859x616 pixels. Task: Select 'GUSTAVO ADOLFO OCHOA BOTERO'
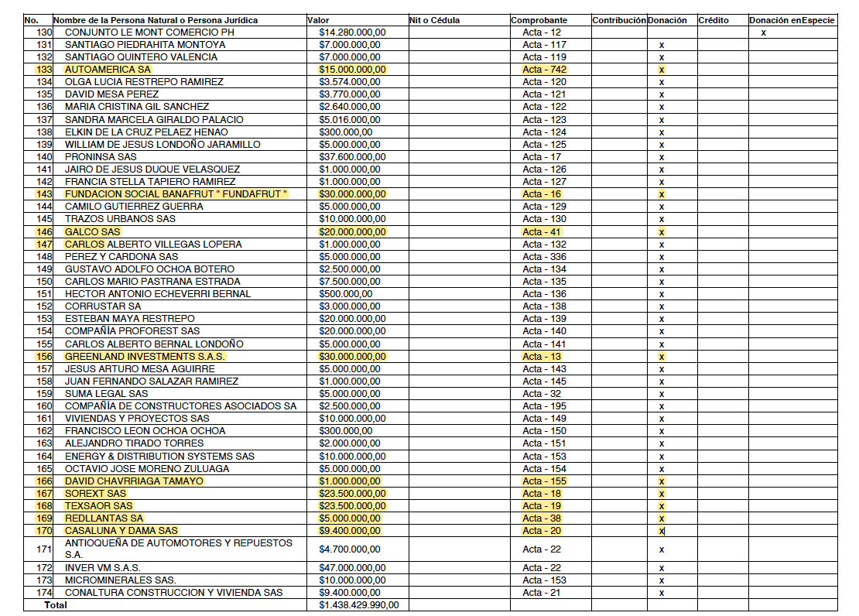149,269
